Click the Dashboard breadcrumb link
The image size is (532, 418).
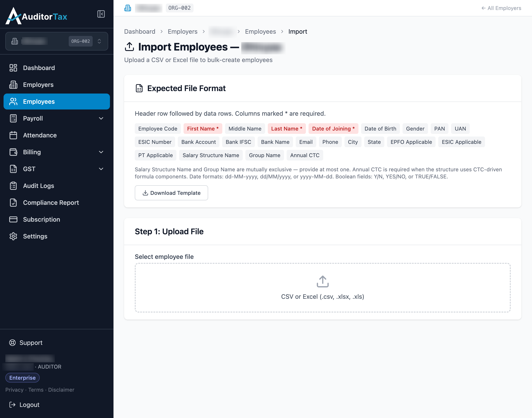pos(140,31)
